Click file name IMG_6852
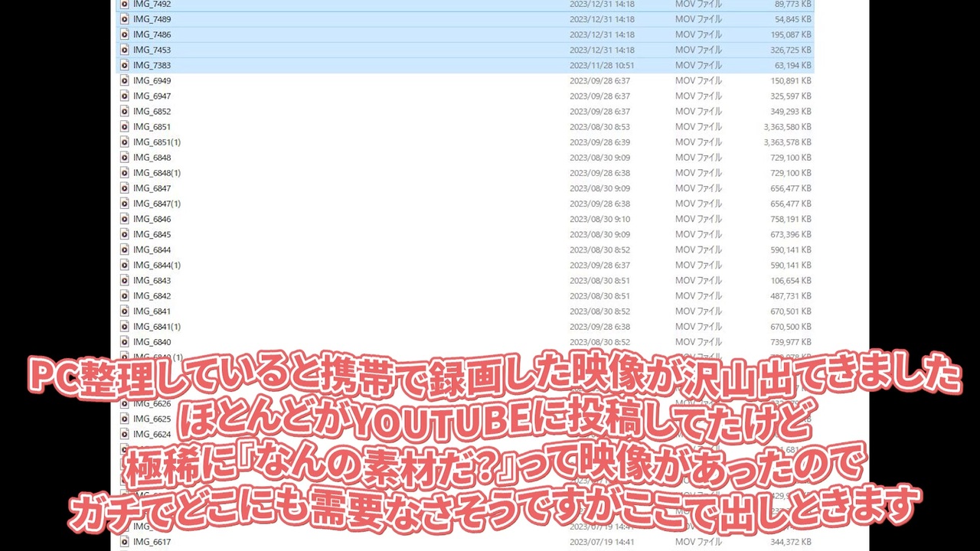 click(152, 111)
